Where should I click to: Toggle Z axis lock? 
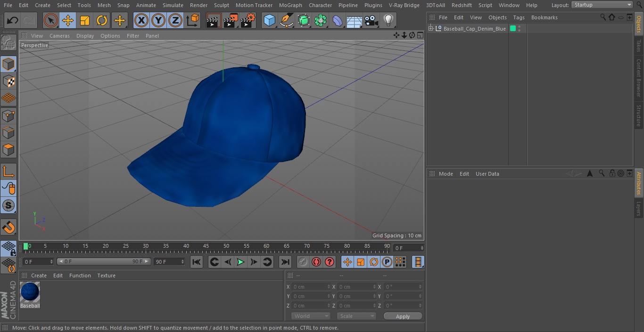pyautogui.click(x=175, y=21)
